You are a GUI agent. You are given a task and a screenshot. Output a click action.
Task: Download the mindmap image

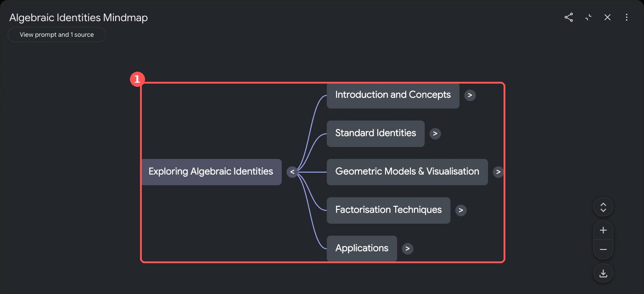603,273
